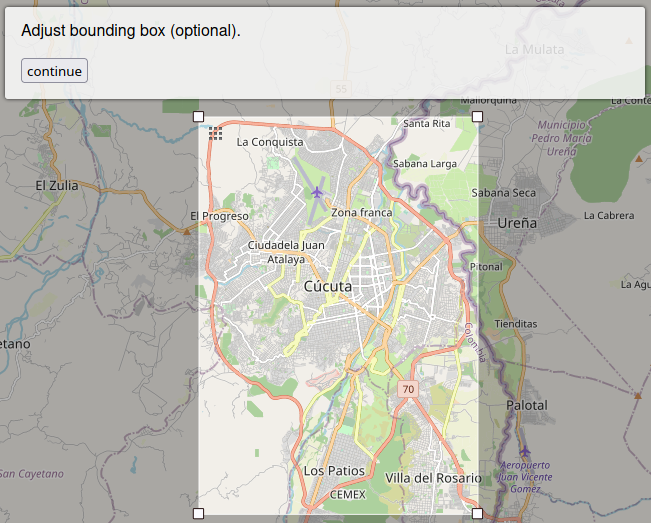The image size is (651, 523).
Task: Click the Palotal label on the map
Action: click(526, 405)
